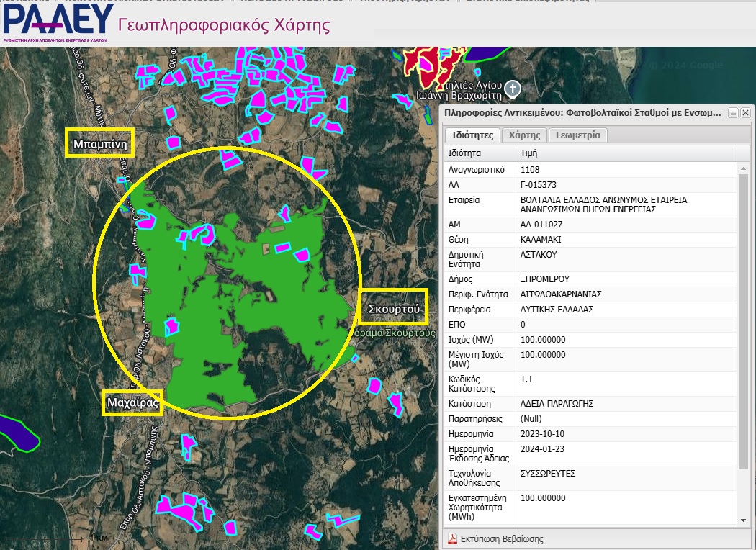Click the Γεωπληροφοριακός Χάρτης title
756x550 pixels.
coord(223,26)
